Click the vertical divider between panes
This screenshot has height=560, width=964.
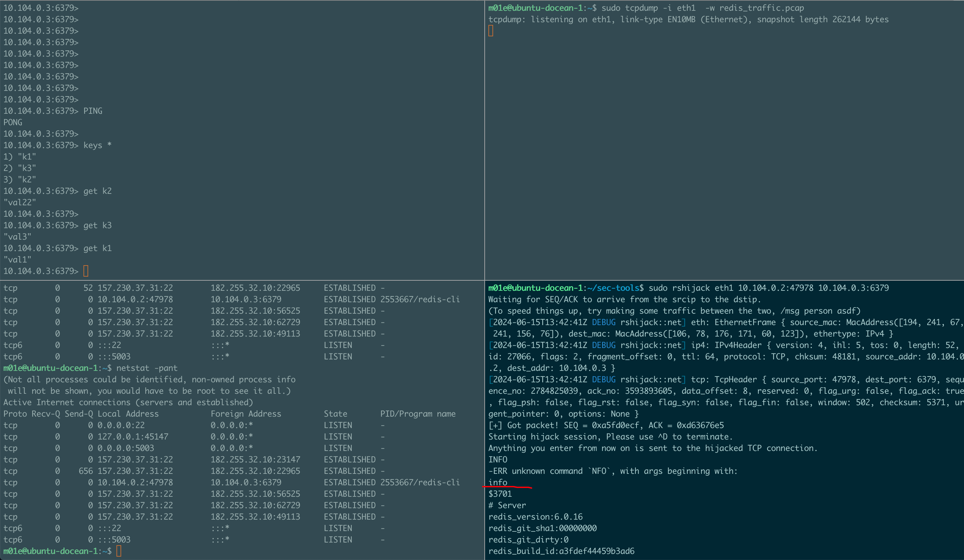click(485, 153)
